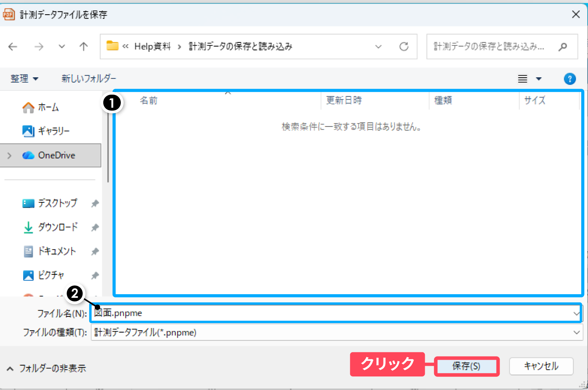Sort by the 更新日時 column header
The image size is (588, 390).
click(x=344, y=100)
